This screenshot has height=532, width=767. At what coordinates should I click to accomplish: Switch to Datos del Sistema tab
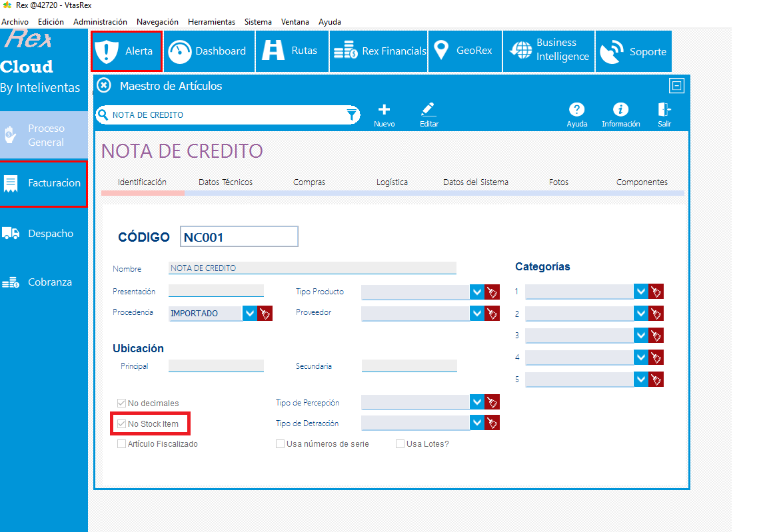tap(476, 182)
